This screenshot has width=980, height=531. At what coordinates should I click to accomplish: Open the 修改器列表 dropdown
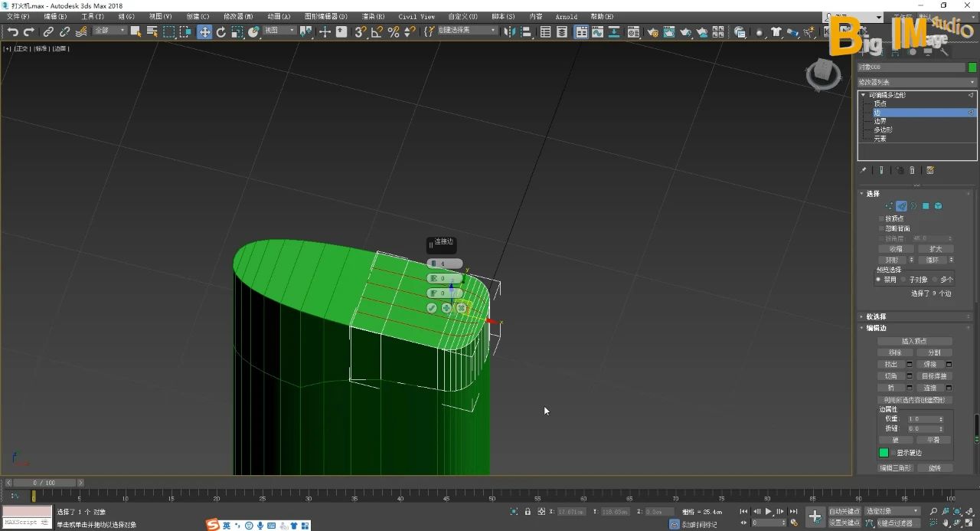click(916, 82)
